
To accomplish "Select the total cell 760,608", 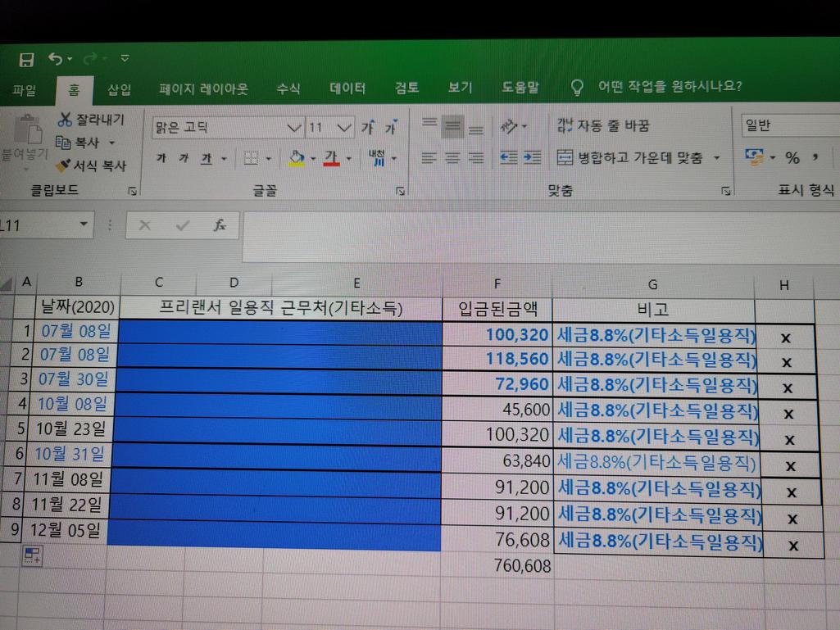I will [497, 566].
